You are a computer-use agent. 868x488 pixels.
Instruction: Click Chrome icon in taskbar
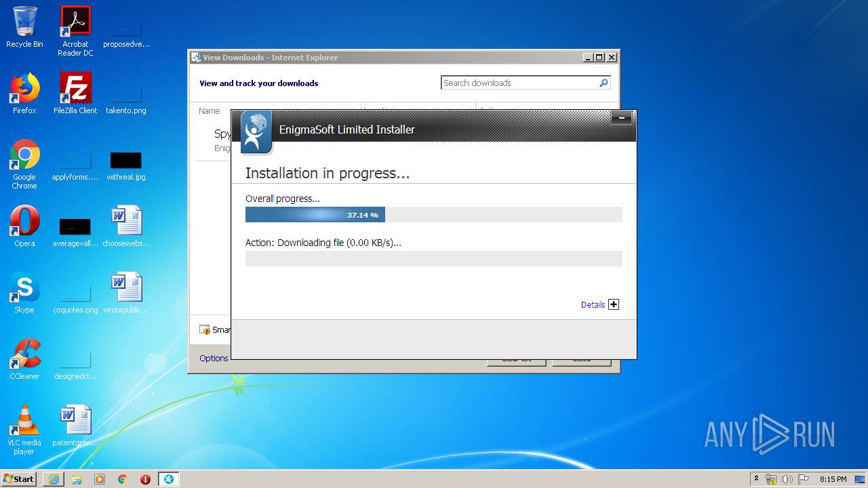[x=122, y=479]
